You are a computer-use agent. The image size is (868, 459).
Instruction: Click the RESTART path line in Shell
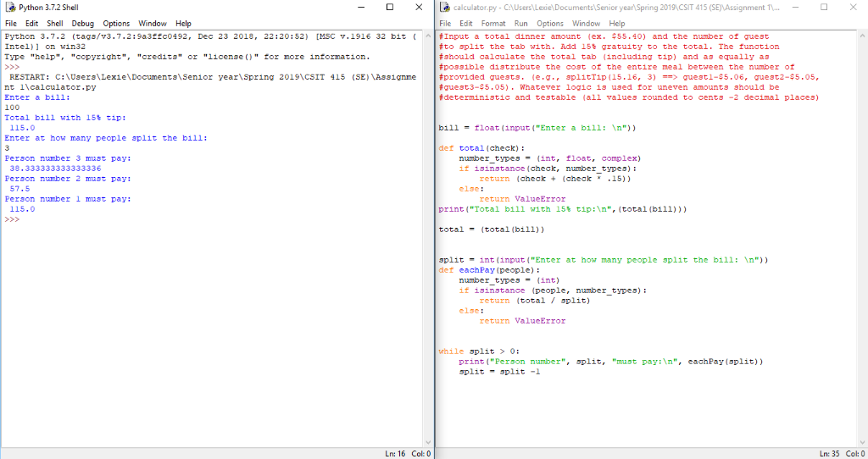point(210,82)
